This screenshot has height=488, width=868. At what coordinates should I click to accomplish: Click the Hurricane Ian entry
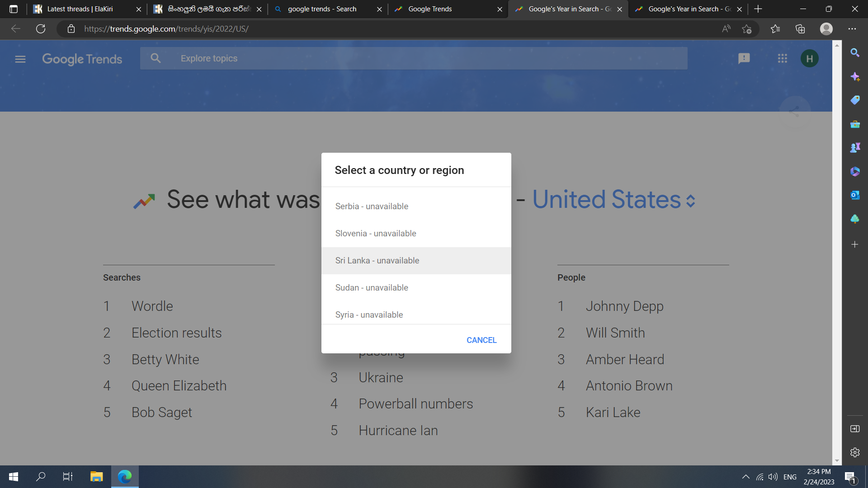click(x=398, y=431)
